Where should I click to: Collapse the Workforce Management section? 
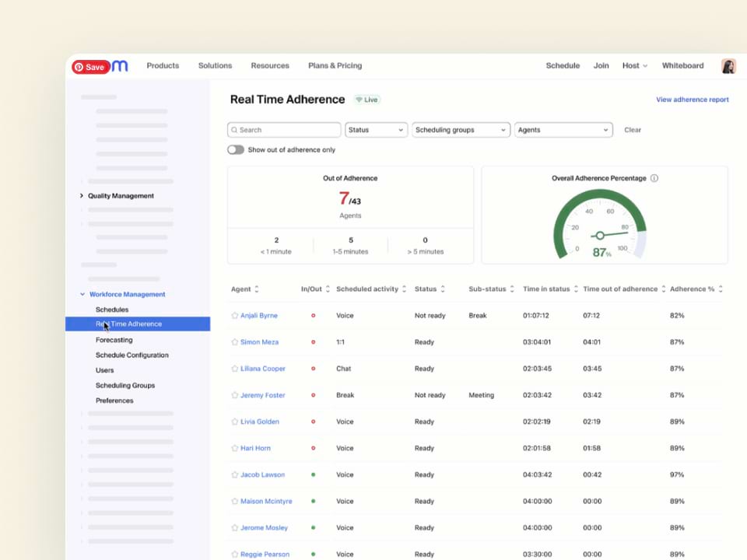pos(82,295)
